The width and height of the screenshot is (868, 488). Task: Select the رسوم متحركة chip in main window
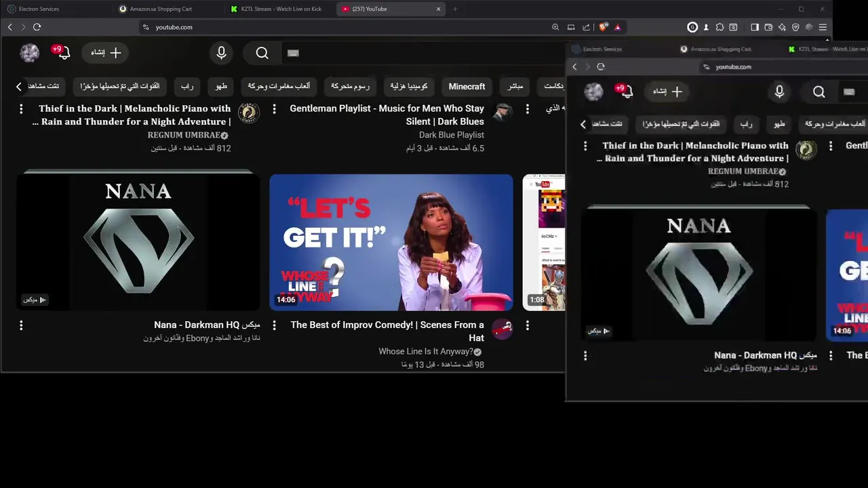click(x=350, y=86)
